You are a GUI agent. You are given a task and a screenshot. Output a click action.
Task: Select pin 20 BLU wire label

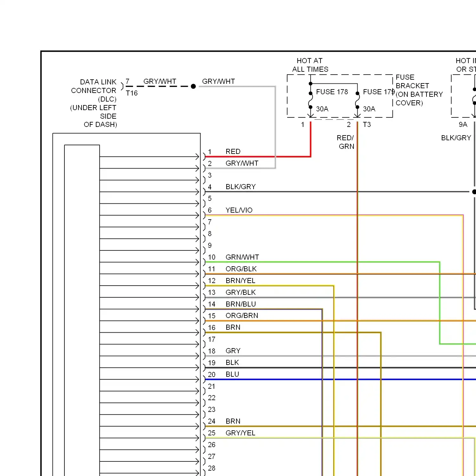tap(232, 374)
